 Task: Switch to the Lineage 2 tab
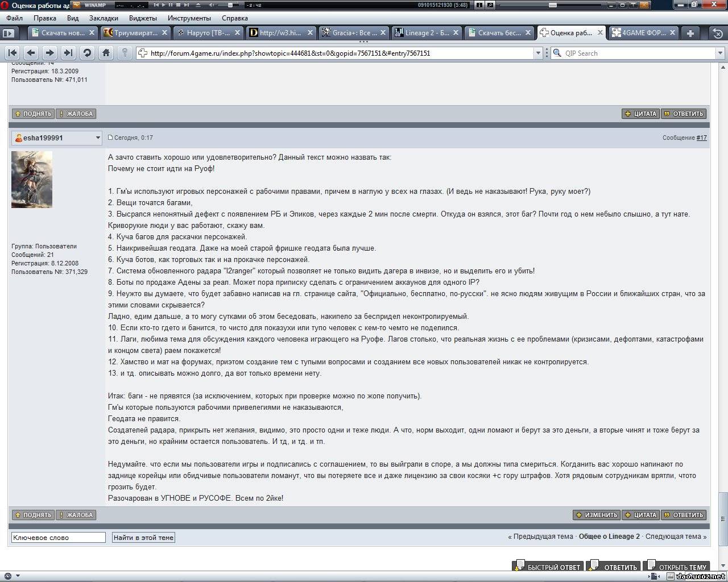[x=427, y=33]
